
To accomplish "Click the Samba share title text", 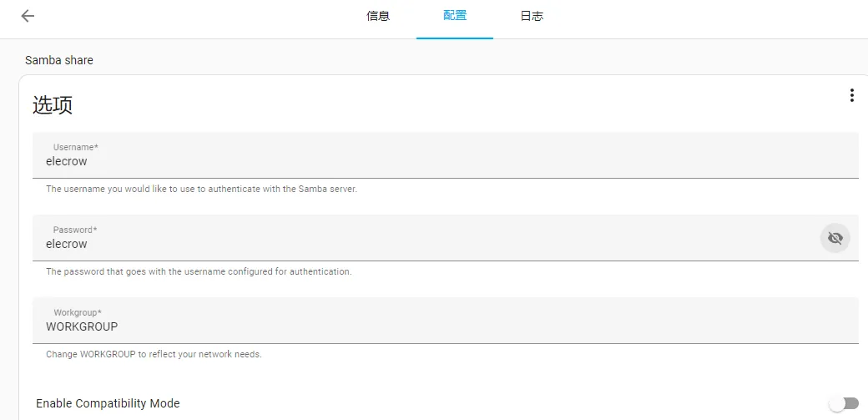I will click(x=59, y=60).
